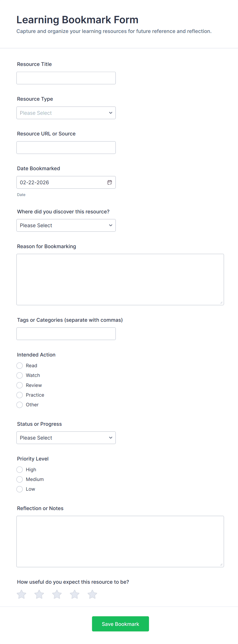The image size is (238, 644).
Task: Rate usefulness with the fourth star
Action: point(74,594)
